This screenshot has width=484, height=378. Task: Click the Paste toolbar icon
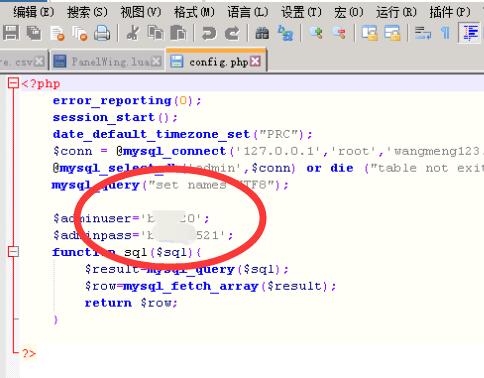pos(178,33)
